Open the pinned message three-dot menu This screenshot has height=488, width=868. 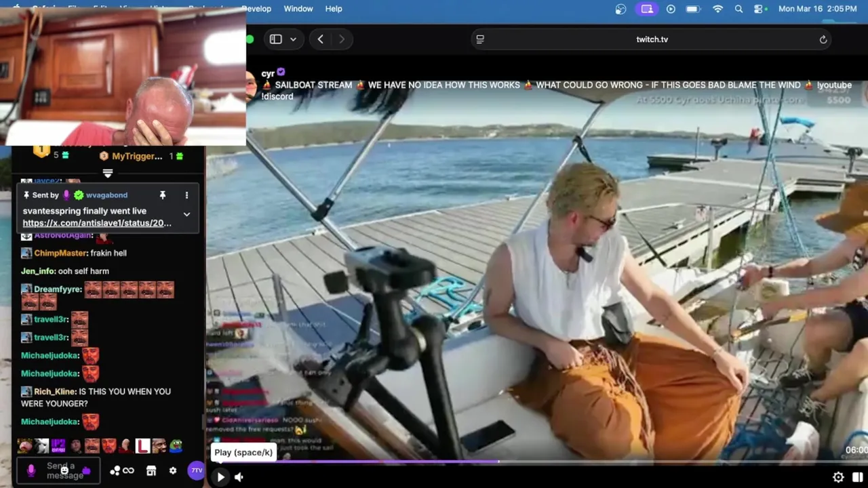[x=186, y=195]
